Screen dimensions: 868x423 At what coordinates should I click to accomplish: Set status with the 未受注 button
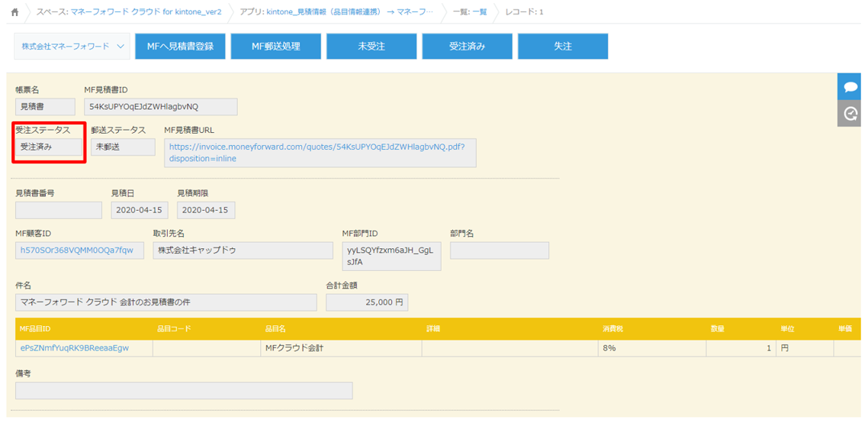(371, 46)
